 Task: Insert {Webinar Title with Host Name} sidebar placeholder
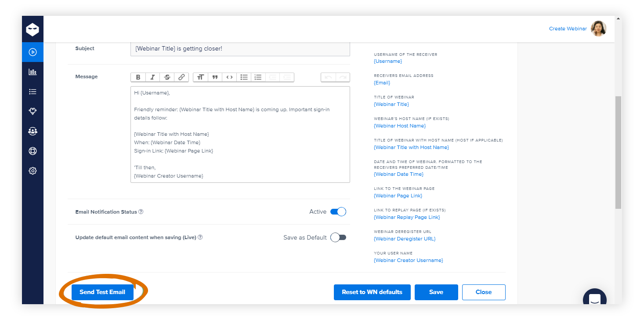412,147
